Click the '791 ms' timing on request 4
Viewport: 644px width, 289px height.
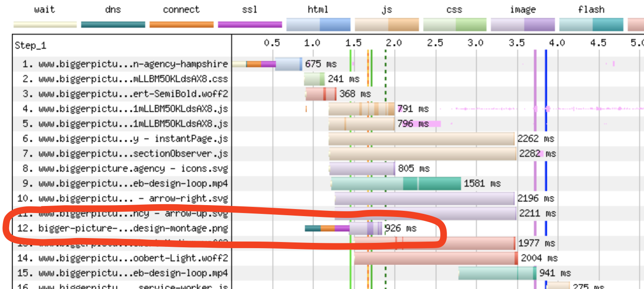click(413, 109)
